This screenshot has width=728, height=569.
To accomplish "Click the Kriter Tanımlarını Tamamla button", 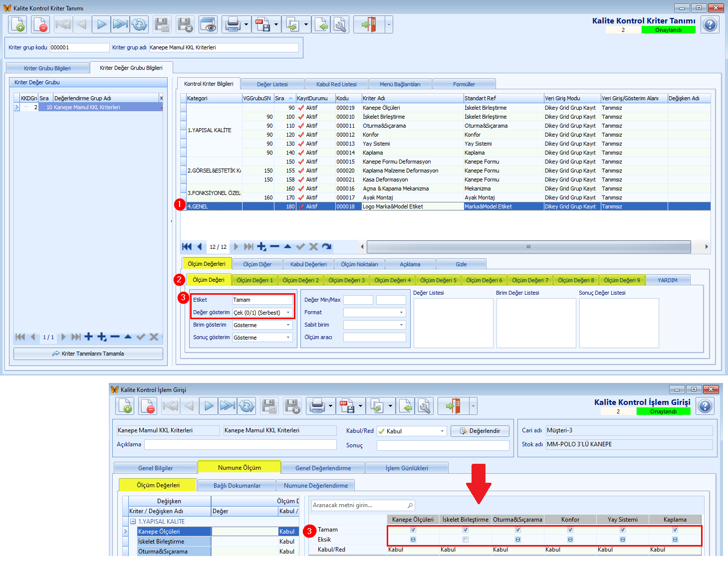I will click(88, 354).
